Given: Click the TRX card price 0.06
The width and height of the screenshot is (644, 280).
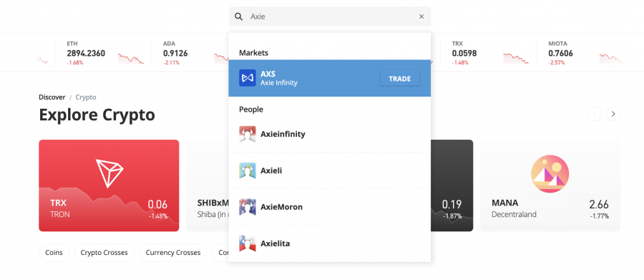Looking at the screenshot, I should pyautogui.click(x=157, y=204).
